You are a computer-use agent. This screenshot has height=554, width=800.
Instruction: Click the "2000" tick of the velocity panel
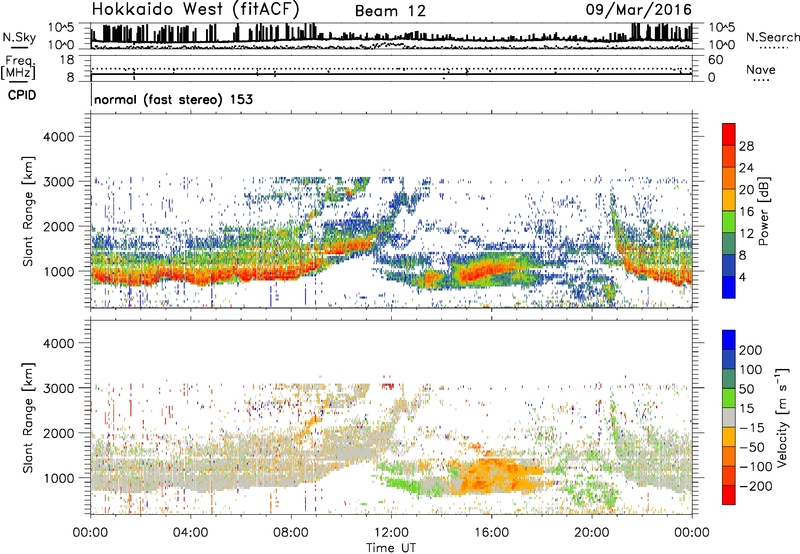click(x=58, y=433)
